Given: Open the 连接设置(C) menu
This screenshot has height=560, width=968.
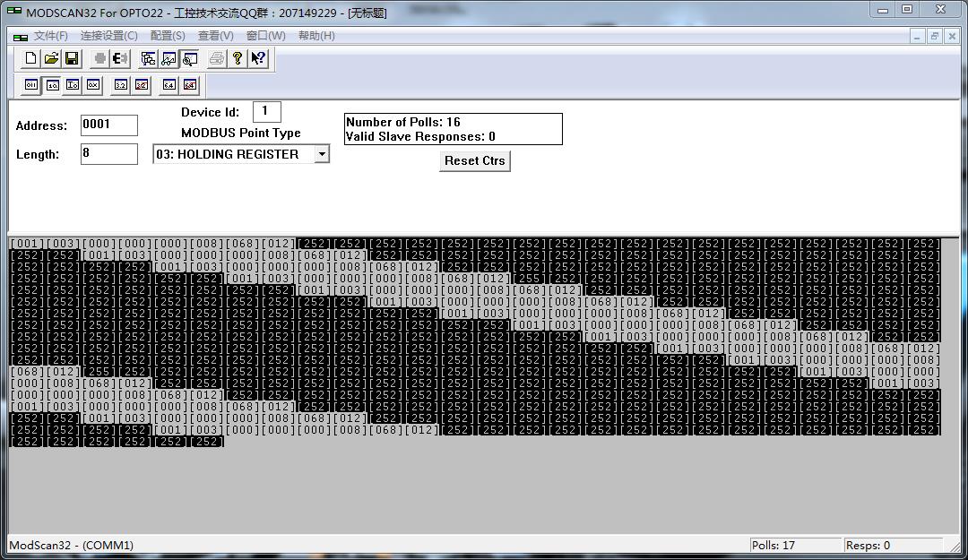Looking at the screenshot, I should 108,36.
